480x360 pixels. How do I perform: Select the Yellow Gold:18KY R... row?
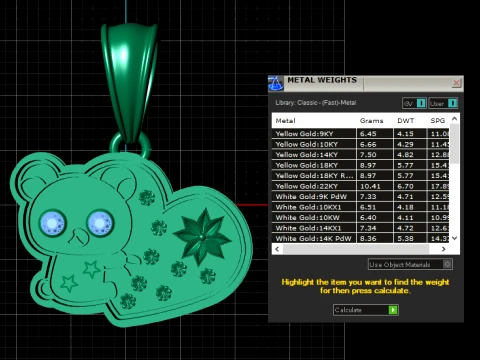361,176
